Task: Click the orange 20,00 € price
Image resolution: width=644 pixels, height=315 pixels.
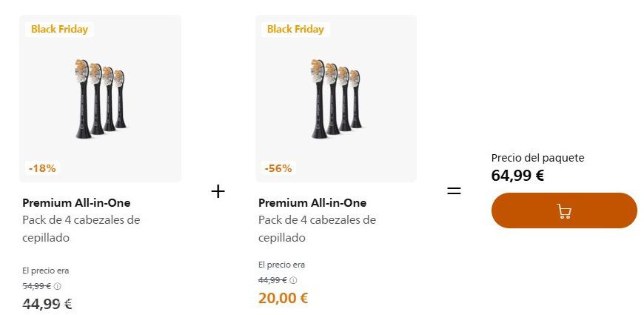Action: 283,298
